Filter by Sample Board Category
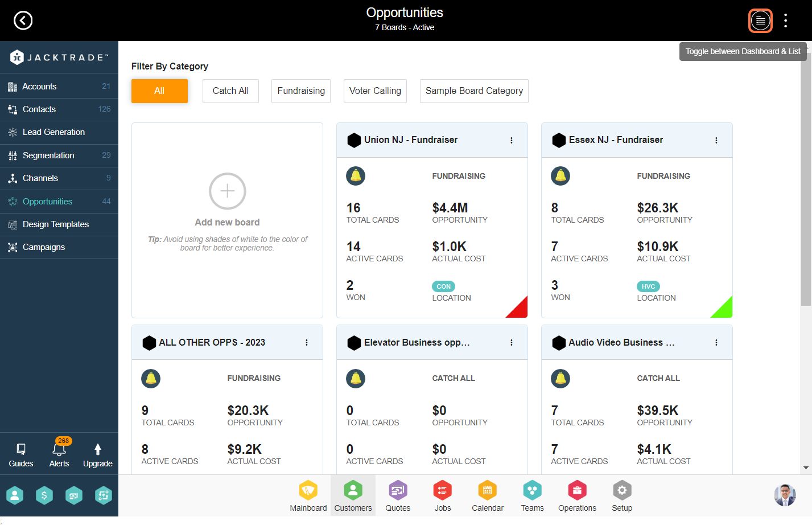 pyautogui.click(x=474, y=91)
